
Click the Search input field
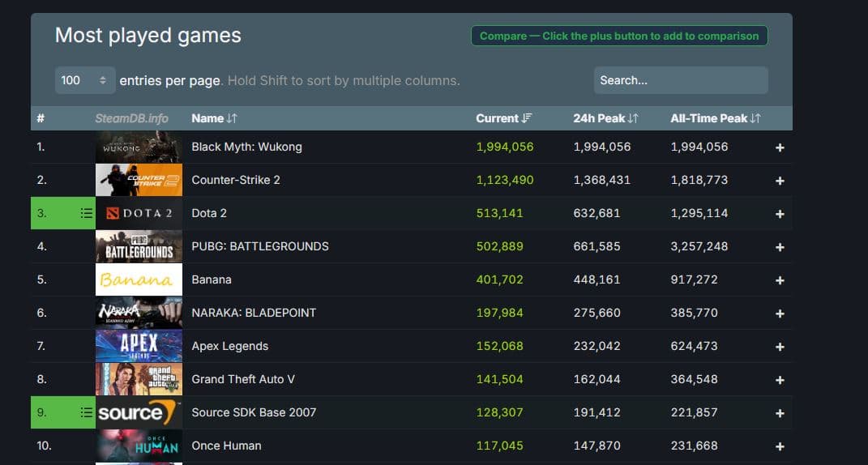[681, 80]
